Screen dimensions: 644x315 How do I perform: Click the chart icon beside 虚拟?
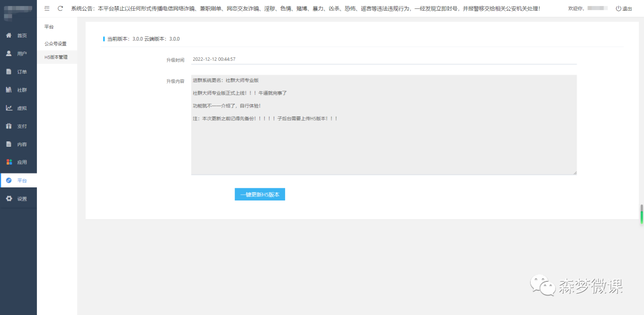click(8, 108)
